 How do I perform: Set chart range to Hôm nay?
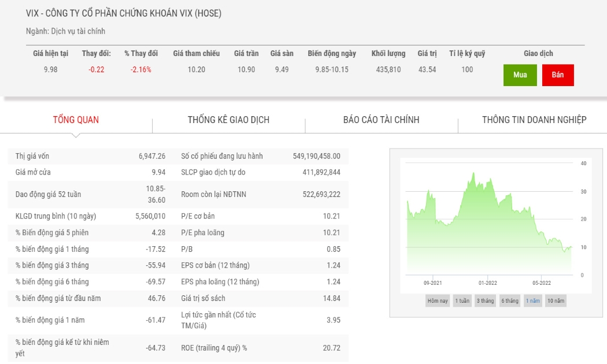click(438, 300)
